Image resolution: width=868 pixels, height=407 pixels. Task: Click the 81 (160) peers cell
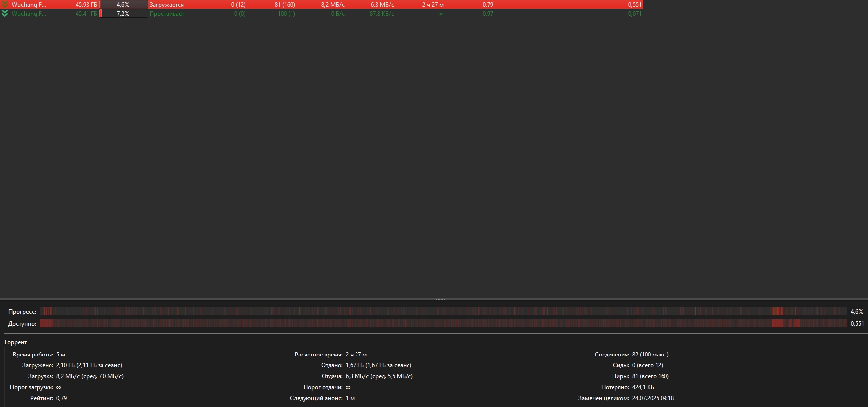pyautogui.click(x=285, y=4)
